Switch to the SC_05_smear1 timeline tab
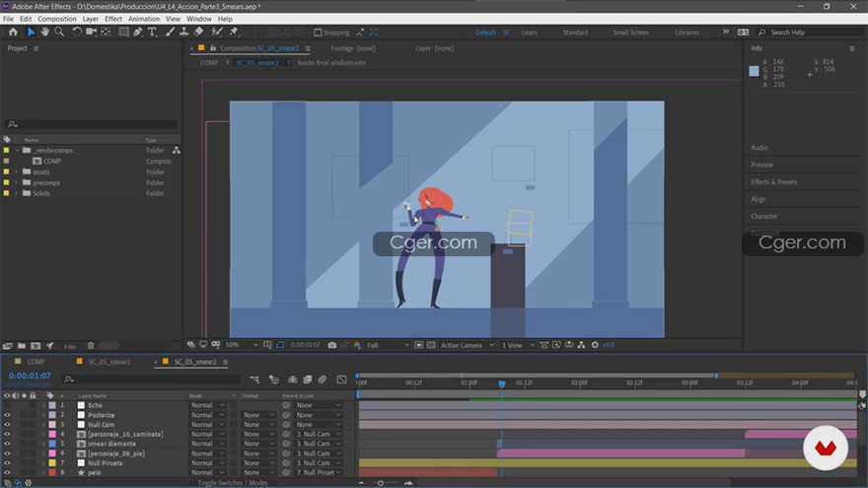This screenshot has width=868, height=488. [109, 362]
